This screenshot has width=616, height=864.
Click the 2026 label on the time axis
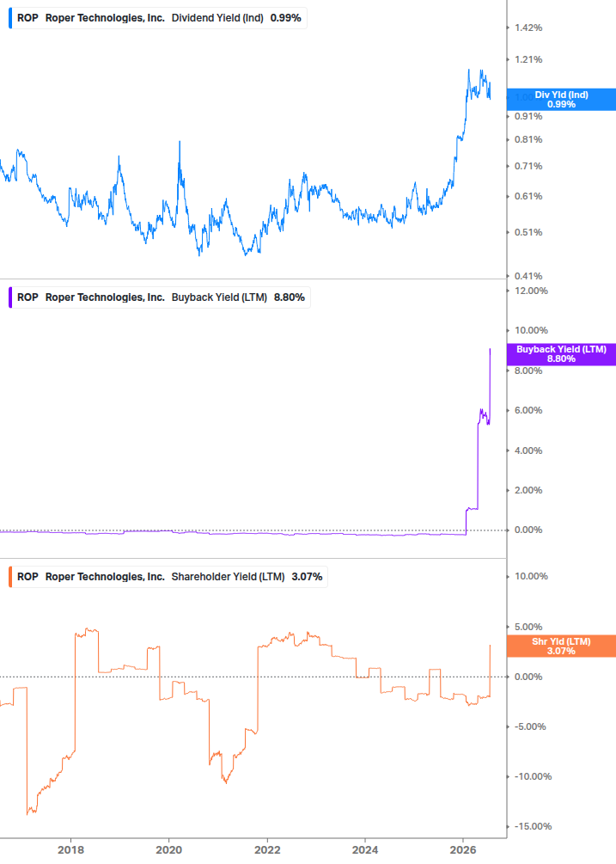click(463, 850)
